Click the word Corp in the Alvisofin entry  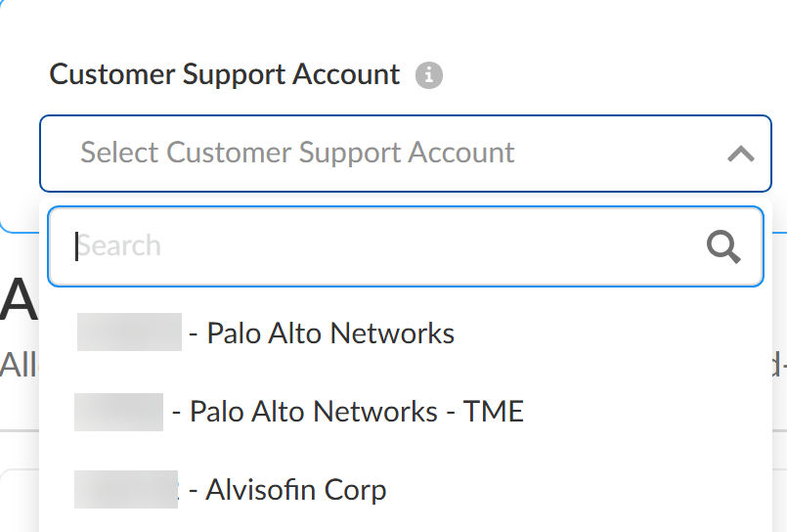coord(358,489)
